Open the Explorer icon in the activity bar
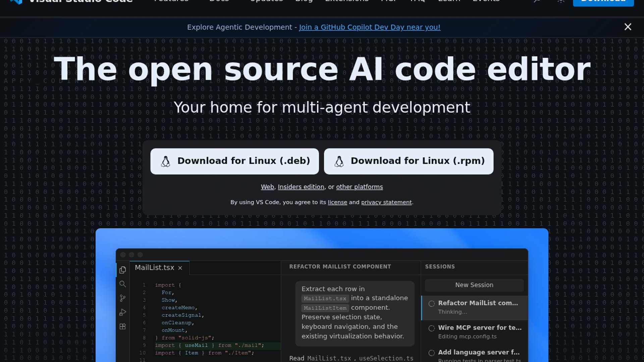644x362 pixels. 123,270
